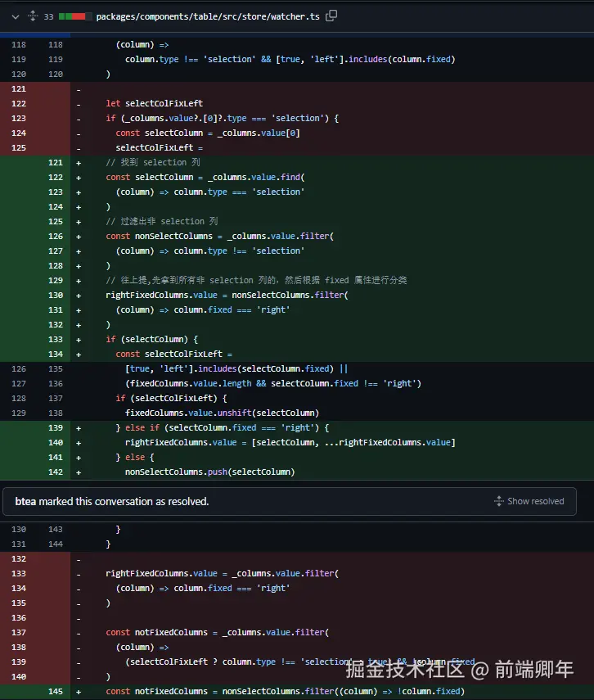This screenshot has width=594, height=700.
Task: Select added line number 142
Action: (56, 472)
